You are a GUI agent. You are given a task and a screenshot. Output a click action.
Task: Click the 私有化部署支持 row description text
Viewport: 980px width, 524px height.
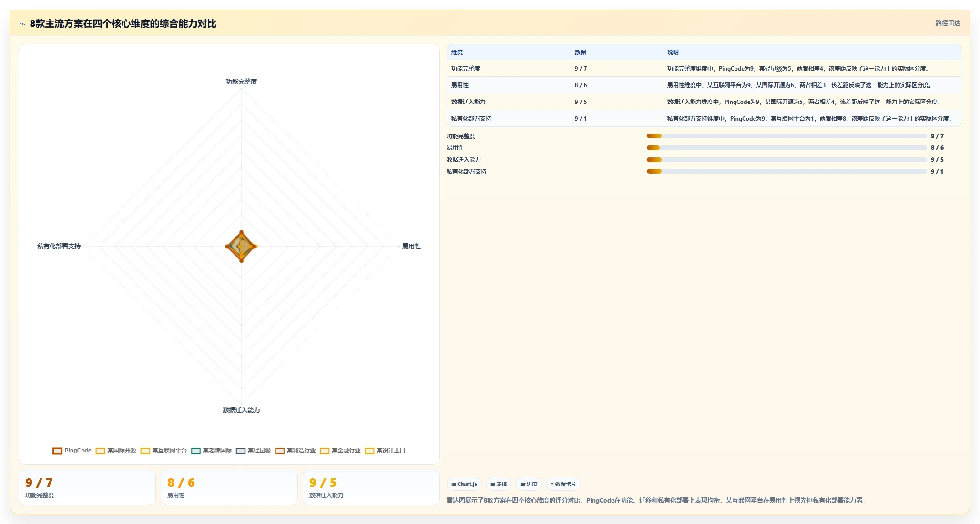point(810,119)
